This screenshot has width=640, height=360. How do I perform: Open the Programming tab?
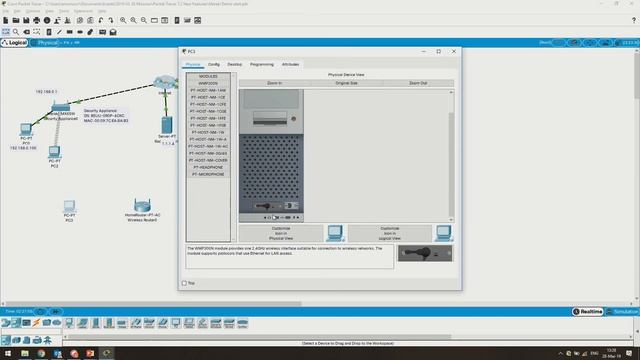coord(262,64)
